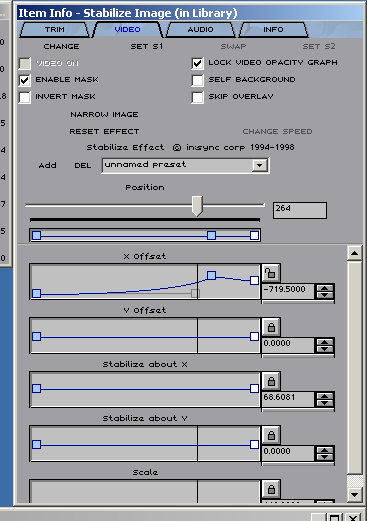Select the last keyframe on the keyframe bar
This screenshot has height=521, width=367.
point(254,236)
